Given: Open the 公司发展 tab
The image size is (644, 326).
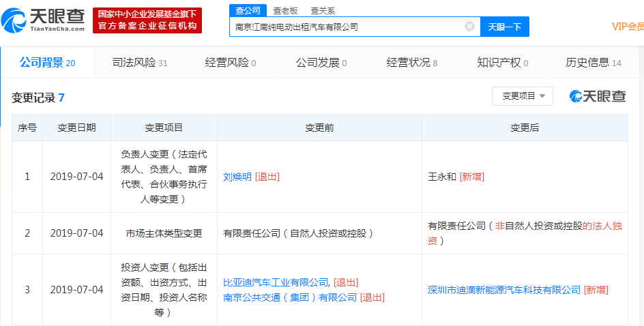Looking at the screenshot, I should 321,63.
